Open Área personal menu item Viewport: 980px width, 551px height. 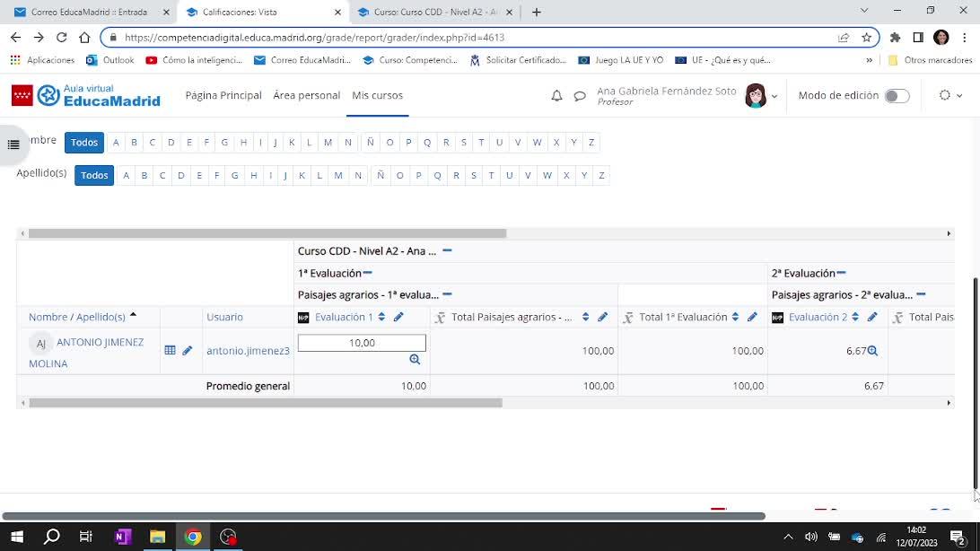306,95
